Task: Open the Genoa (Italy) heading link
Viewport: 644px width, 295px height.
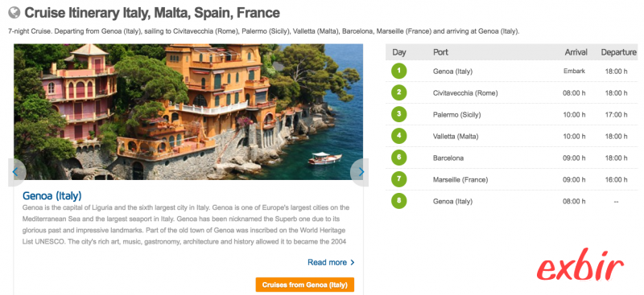Action: [x=52, y=195]
